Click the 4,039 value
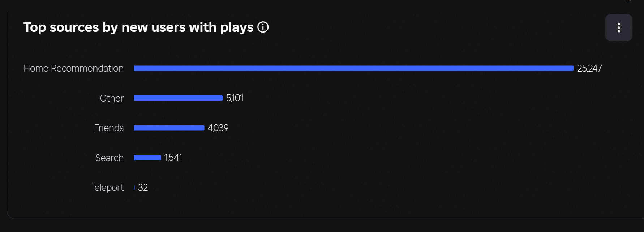This screenshot has height=232, width=644. tap(218, 128)
